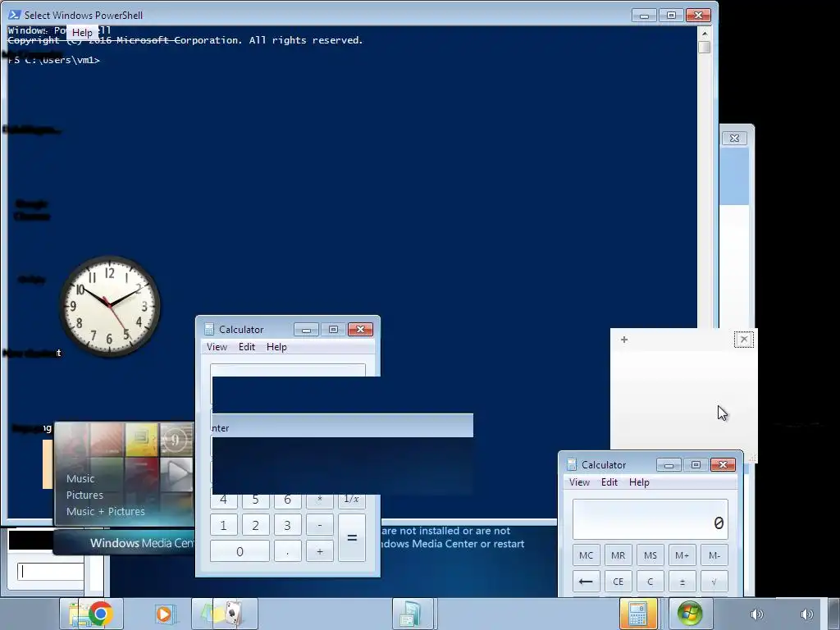Click the 1 key on the Calculator
This screenshot has height=630, width=840.
click(x=223, y=526)
